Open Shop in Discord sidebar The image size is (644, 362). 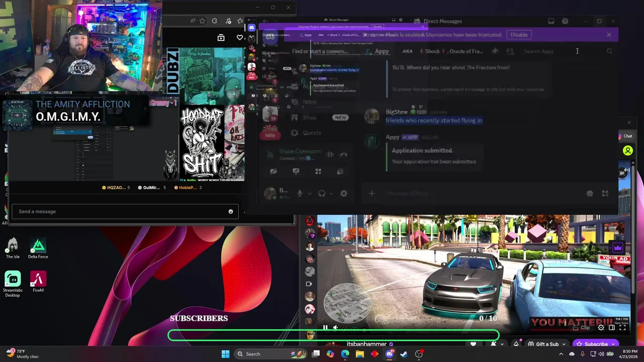click(x=309, y=117)
